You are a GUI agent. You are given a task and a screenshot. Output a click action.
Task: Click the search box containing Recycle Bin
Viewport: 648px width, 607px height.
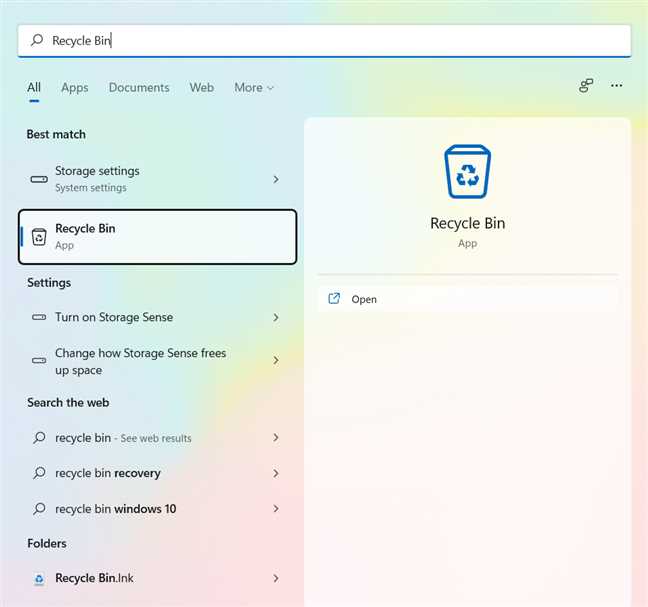tap(324, 40)
